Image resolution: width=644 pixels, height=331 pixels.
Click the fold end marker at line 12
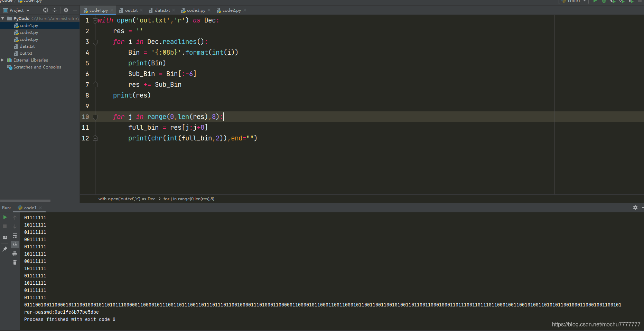coord(95,138)
